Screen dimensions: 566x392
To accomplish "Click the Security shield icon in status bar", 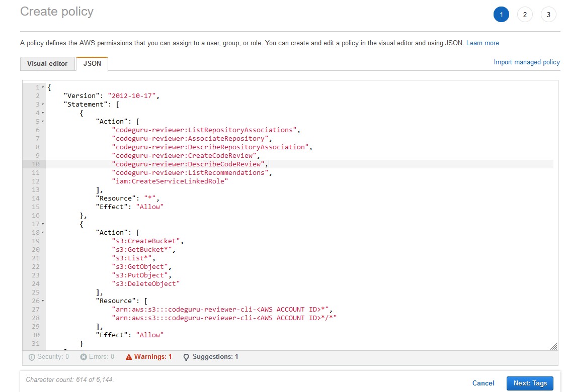I will (x=32, y=357).
